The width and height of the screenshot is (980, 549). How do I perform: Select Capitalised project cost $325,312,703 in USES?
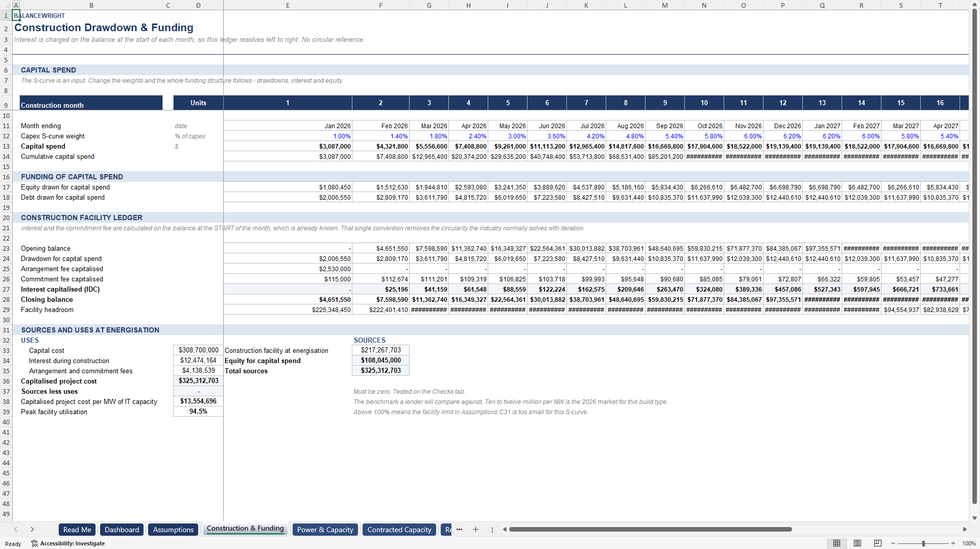coord(198,381)
